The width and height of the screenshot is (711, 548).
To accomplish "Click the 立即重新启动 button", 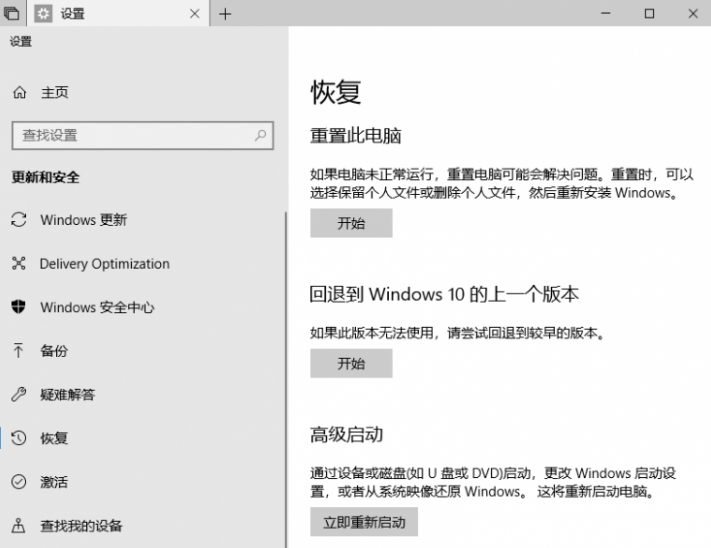I will (363, 522).
